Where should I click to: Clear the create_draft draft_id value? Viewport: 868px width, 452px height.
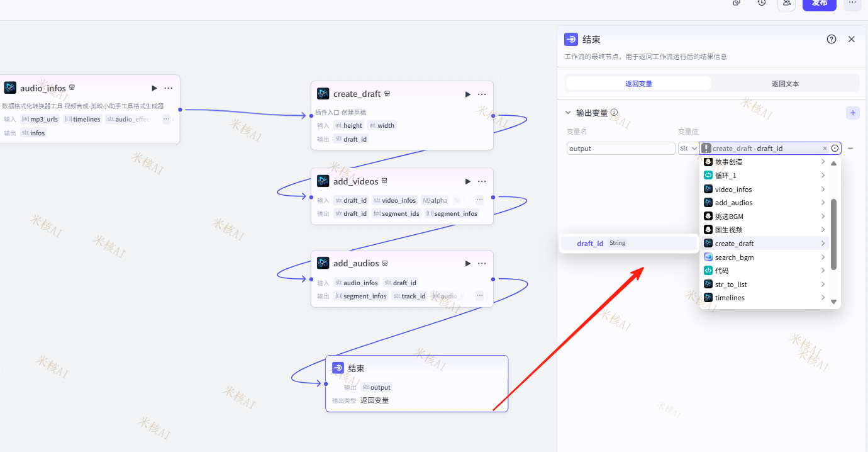point(825,149)
